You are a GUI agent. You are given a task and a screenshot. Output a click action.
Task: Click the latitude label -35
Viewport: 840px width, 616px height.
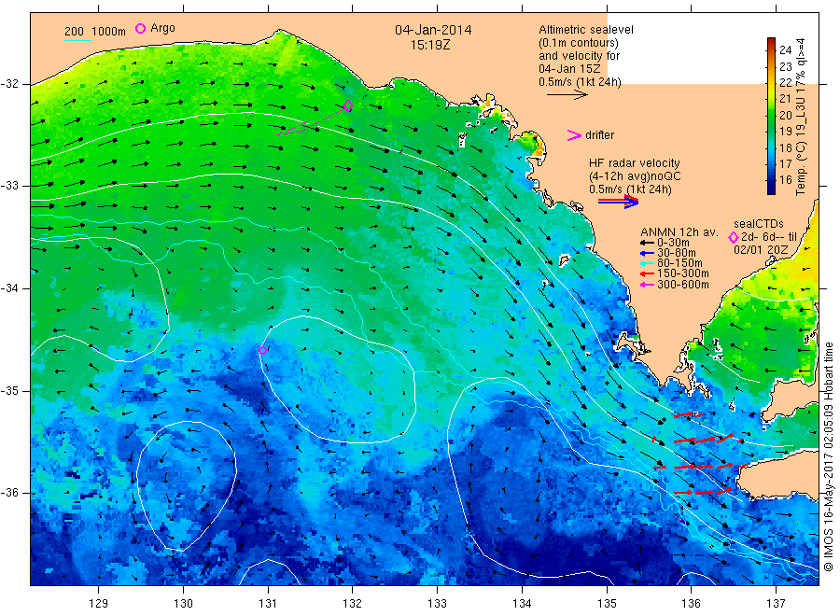[x=9, y=391]
